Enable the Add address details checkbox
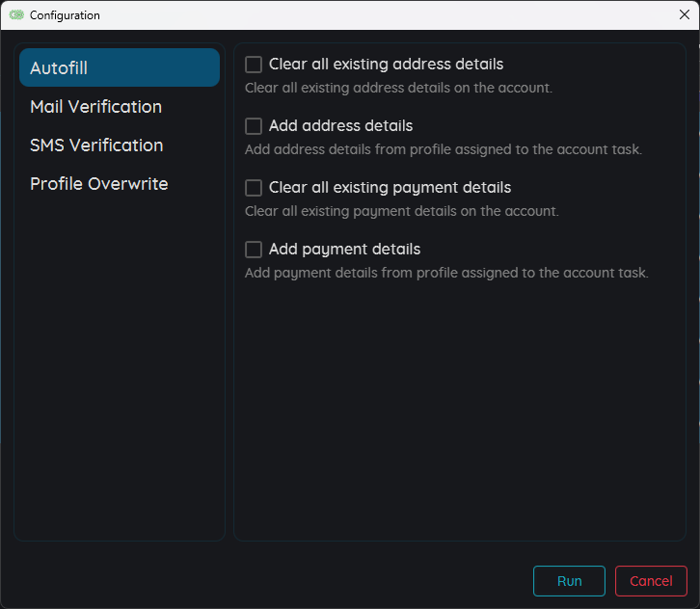Screen dimensions: 700x609 [254, 126]
